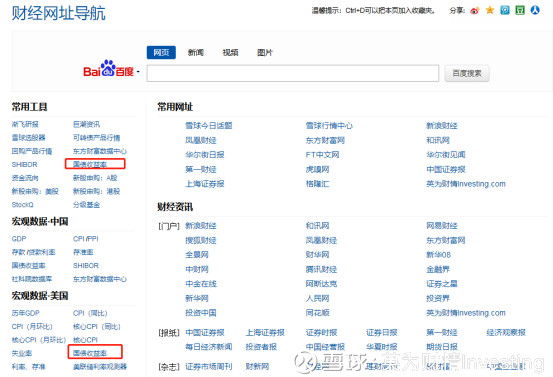This screenshot has width=553, height=377.
Task: Open 金融界 link
Action: (438, 269)
